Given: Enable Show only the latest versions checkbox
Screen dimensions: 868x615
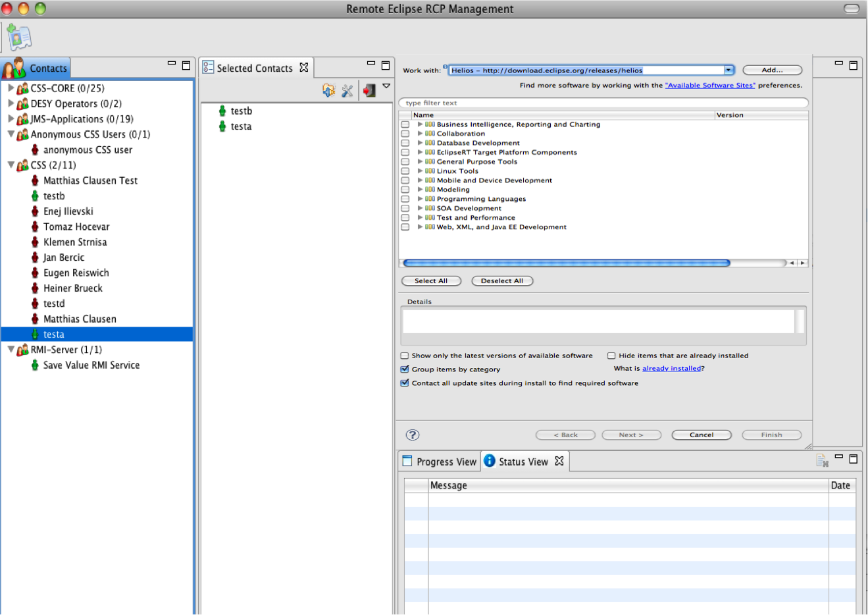Looking at the screenshot, I should [x=405, y=356].
